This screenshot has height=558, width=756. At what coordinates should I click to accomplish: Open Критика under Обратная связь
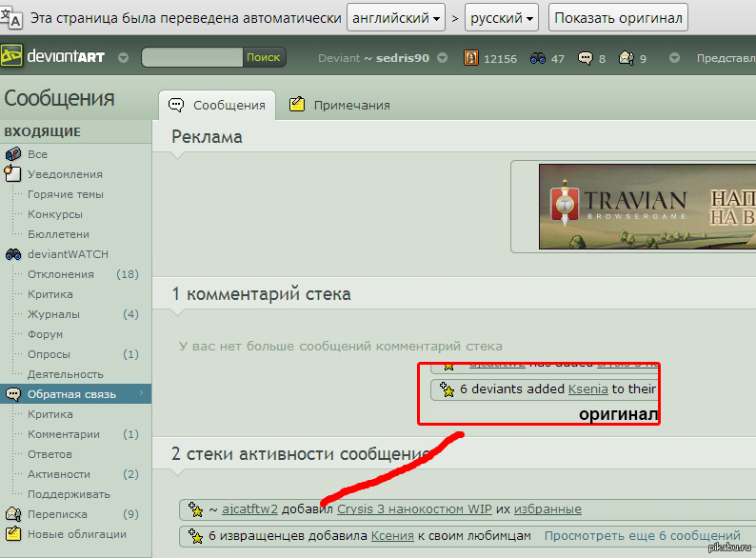(x=50, y=414)
